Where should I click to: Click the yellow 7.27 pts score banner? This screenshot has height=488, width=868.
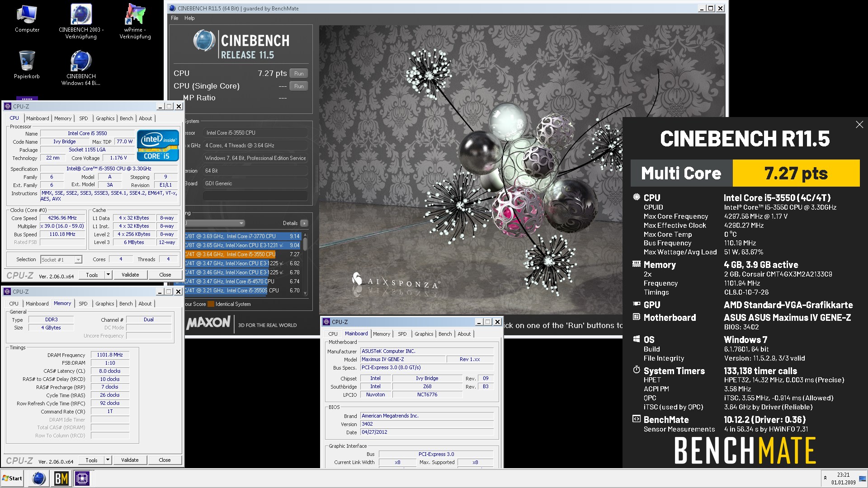click(x=796, y=173)
